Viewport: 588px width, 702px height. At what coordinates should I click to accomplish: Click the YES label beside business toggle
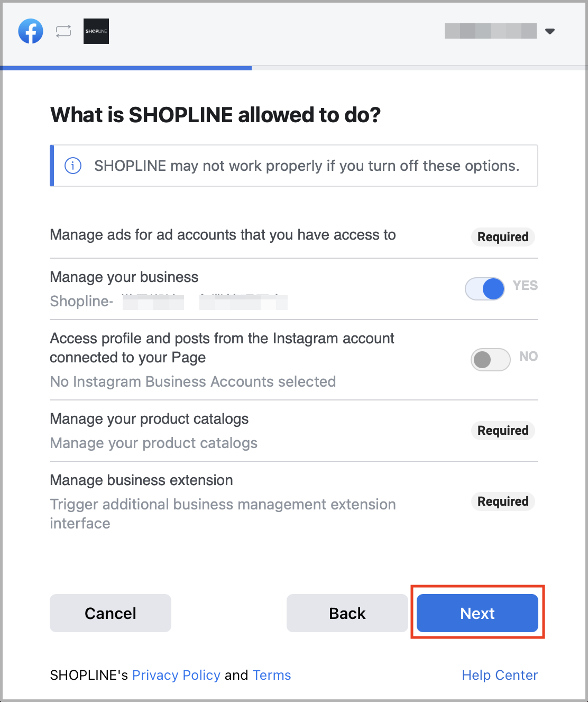(525, 286)
